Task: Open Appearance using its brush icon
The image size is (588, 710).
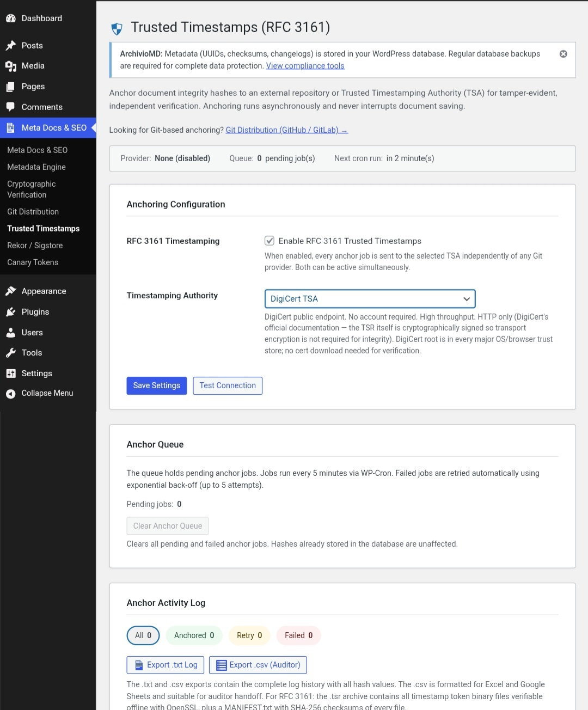Action: point(11,291)
